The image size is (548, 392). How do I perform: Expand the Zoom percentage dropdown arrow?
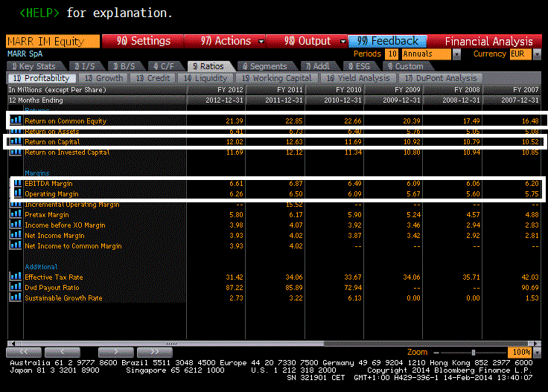point(537,353)
